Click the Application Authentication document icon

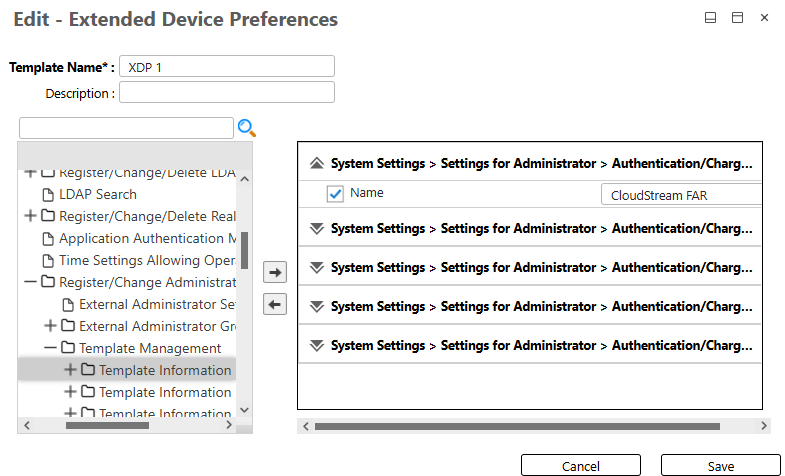click(x=48, y=238)
